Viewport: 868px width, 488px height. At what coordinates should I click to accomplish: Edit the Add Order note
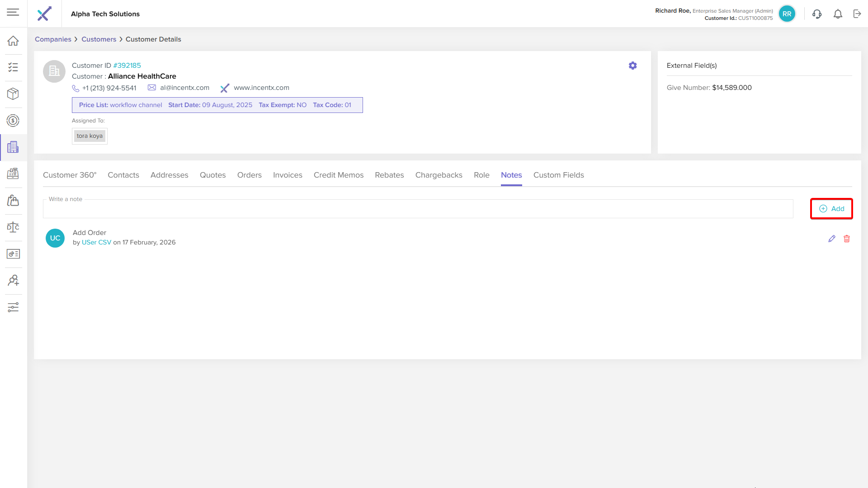tap(831, 239)
